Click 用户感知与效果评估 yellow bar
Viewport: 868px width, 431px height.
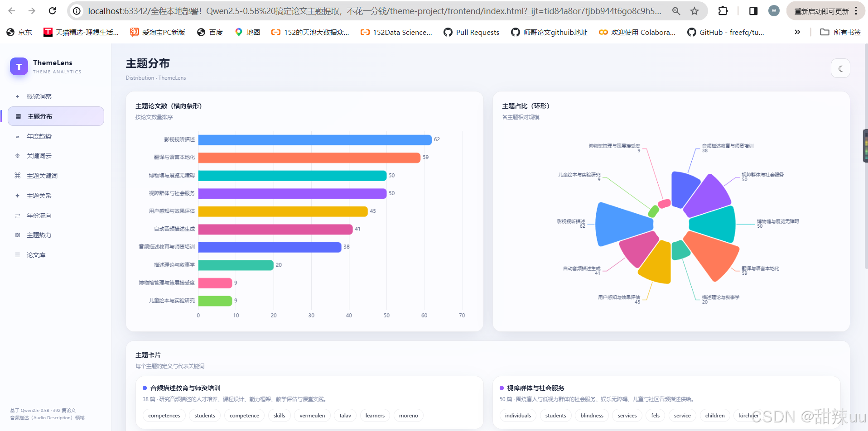(x=283, y=211)
